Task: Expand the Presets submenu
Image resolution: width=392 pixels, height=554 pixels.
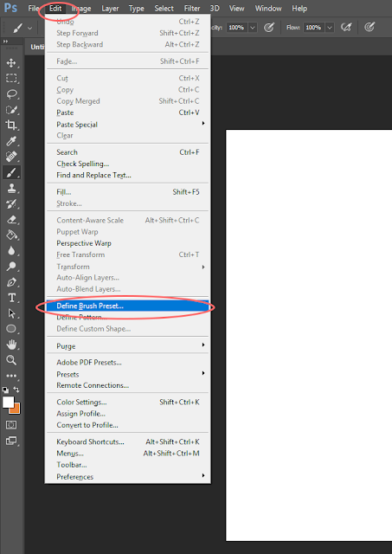Action: (x=128, y=374)
